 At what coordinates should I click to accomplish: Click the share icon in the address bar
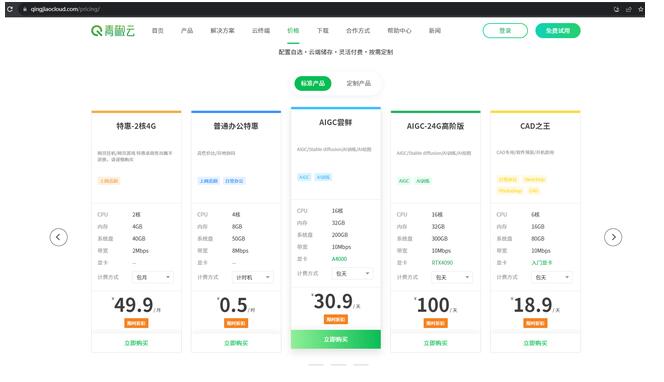tap(628, 9)
